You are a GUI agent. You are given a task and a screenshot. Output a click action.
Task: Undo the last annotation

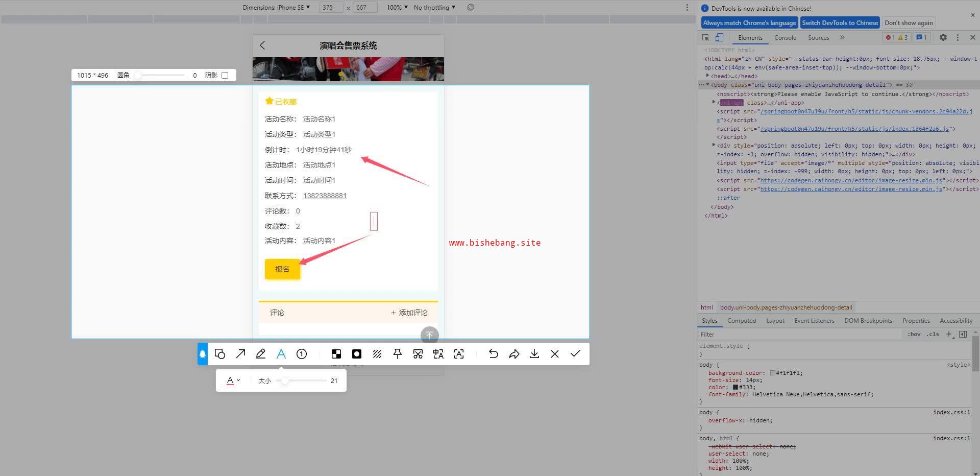coord(493,354)
